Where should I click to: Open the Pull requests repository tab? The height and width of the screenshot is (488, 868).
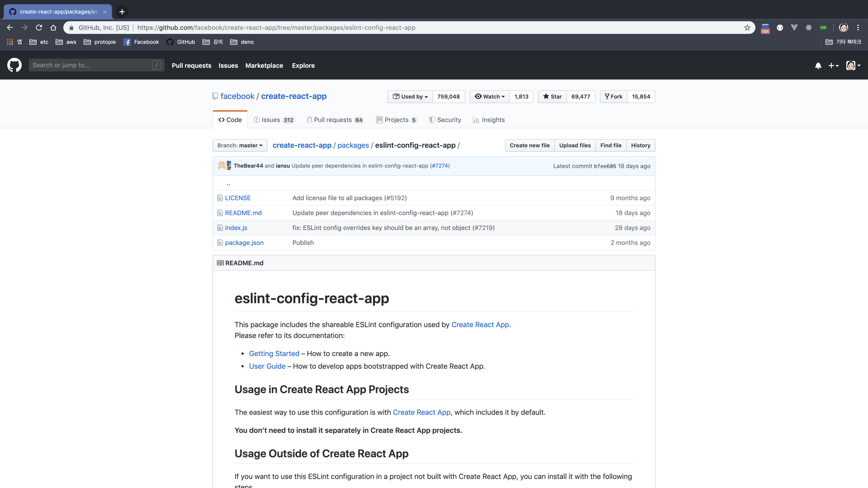[x=335, y=120]
